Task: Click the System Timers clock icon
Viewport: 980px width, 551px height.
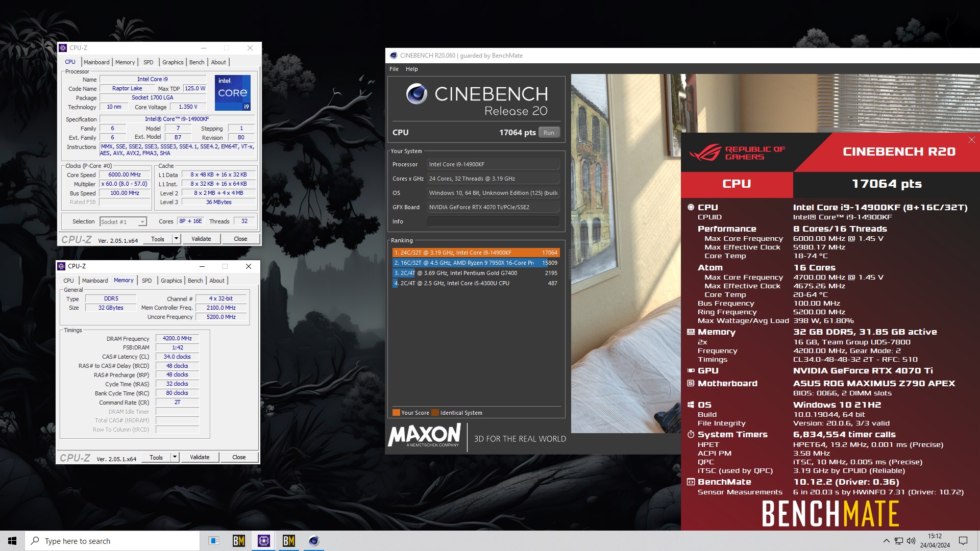Action: 691,434
